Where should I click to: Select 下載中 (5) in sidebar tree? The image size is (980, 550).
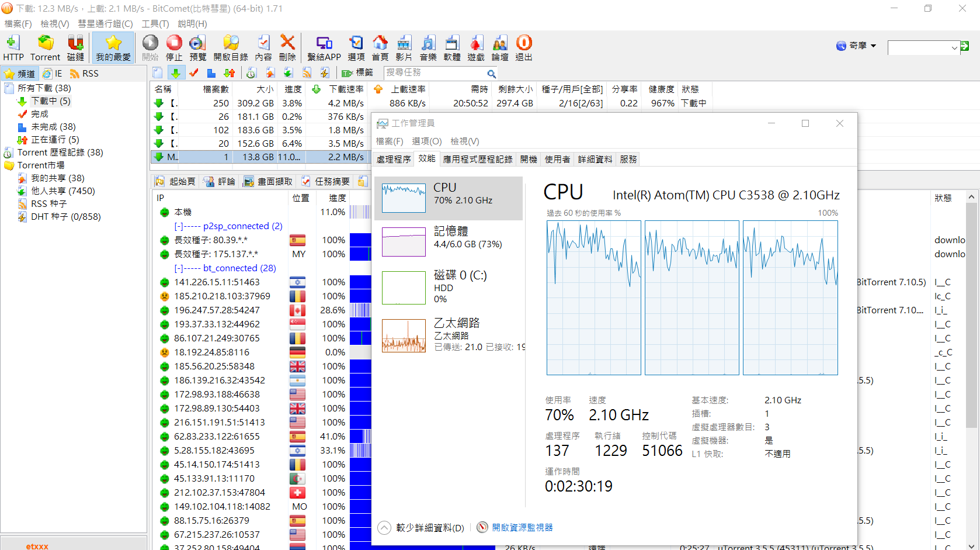(51, 101)
